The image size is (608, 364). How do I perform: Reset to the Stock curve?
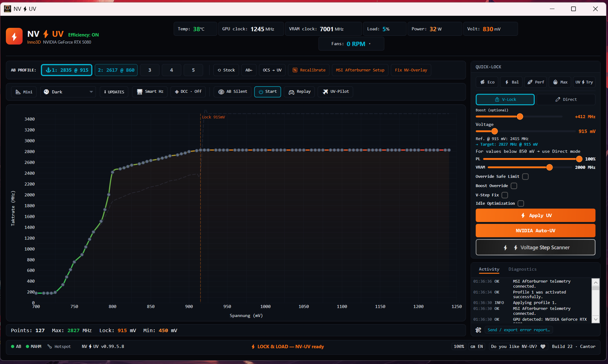(226, 70)
